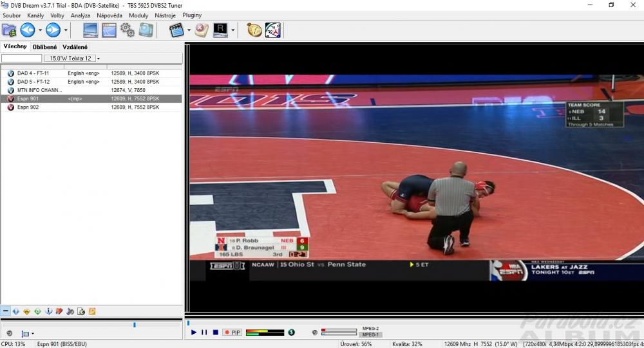Click the document edit icon below channel list
644x348 pixels.
(x=81, y=311)
